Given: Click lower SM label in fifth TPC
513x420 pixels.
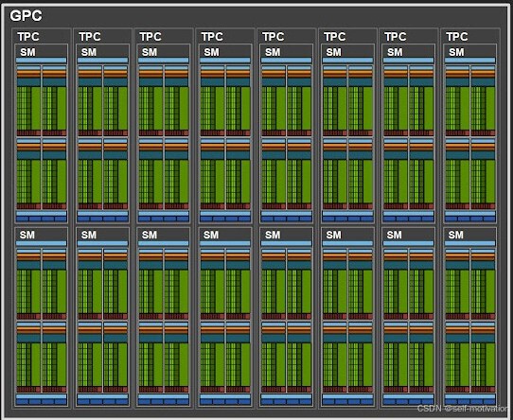Looking at the screenshot, I should click(x=273, y=235).
